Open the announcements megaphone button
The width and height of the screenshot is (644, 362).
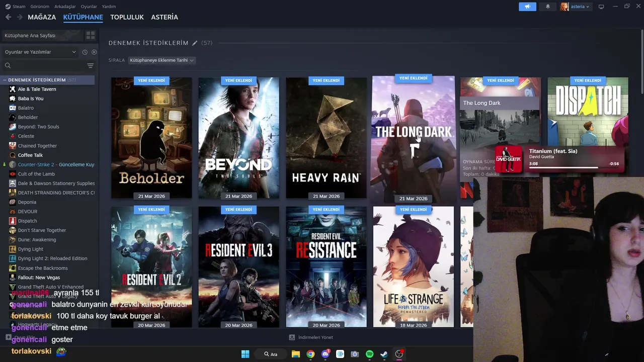click(527, 7)
